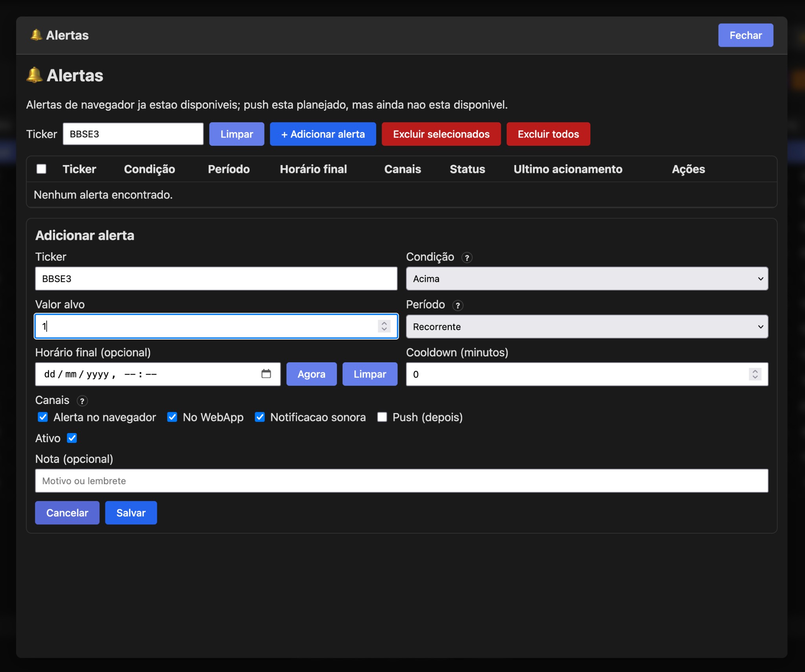Open the Período dropdown showing Recorrente
The image size is (805, 672).
click(x=586, y=326)
